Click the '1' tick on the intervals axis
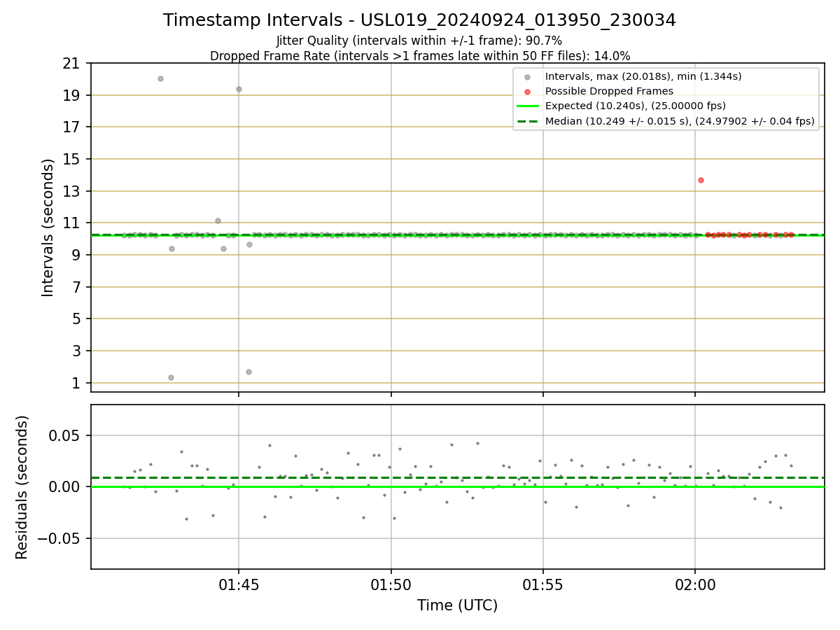This screenshot has width=840, height=630. 75,383
